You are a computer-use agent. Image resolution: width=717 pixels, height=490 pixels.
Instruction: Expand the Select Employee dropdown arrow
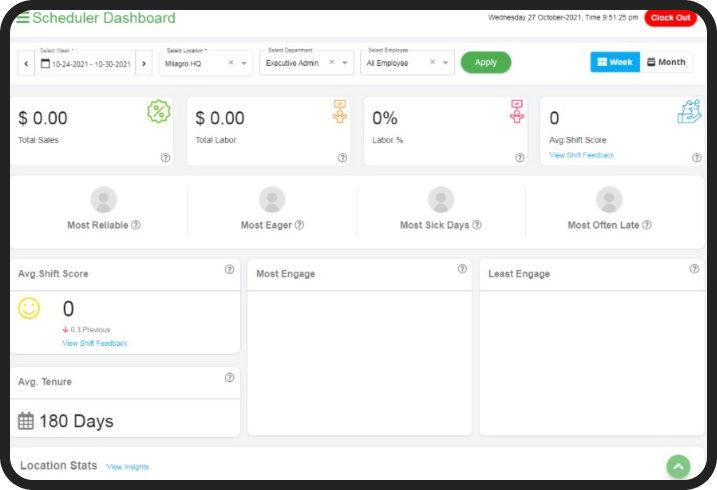pyautogui.click(x=445, y=63)
